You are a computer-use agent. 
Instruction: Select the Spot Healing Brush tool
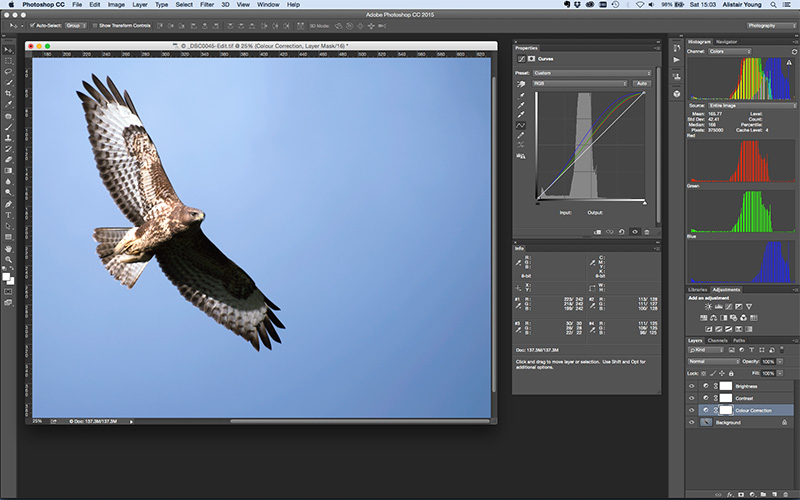click(x=8, y=116)
